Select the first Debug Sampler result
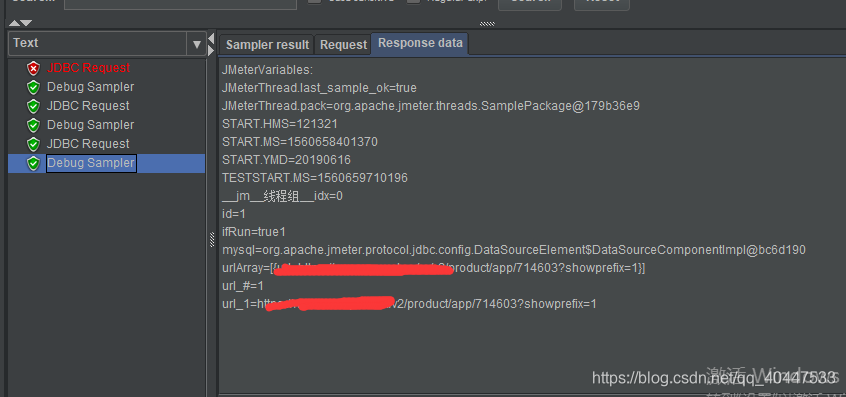The width and height of the screenshot is (846, 397). (91, 87)
